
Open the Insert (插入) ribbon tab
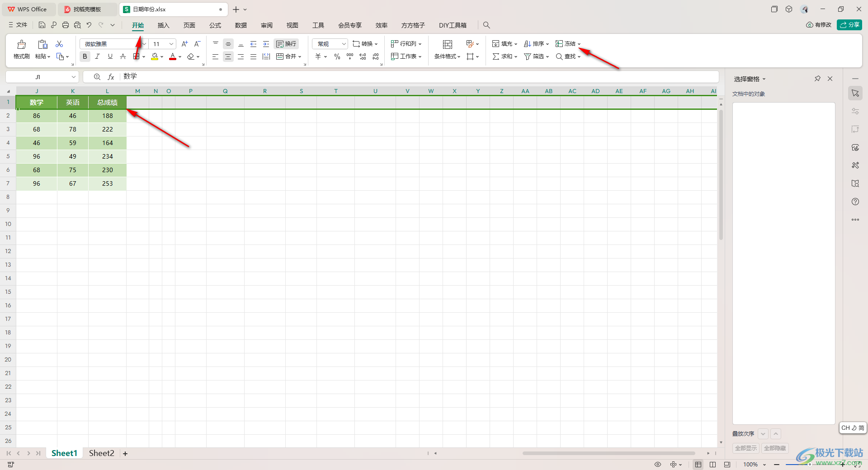pos(163,25)
